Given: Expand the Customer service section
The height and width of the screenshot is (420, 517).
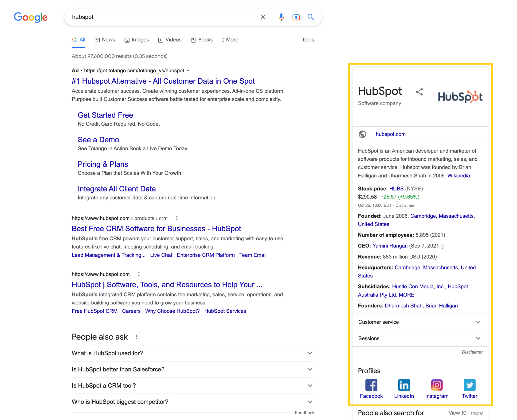Looking at the screenshot, I should [x=420, y=322].
